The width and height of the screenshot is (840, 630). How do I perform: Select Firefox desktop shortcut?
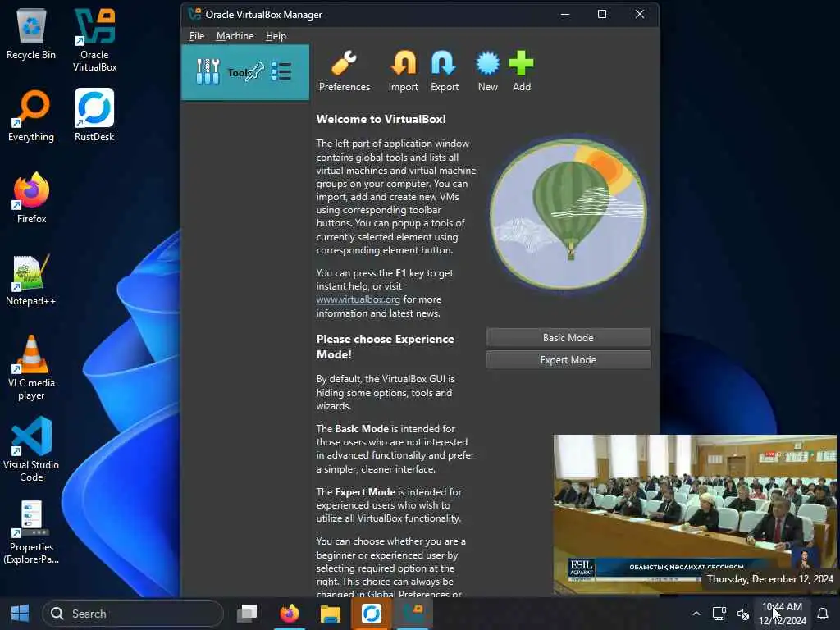[31, 198]
